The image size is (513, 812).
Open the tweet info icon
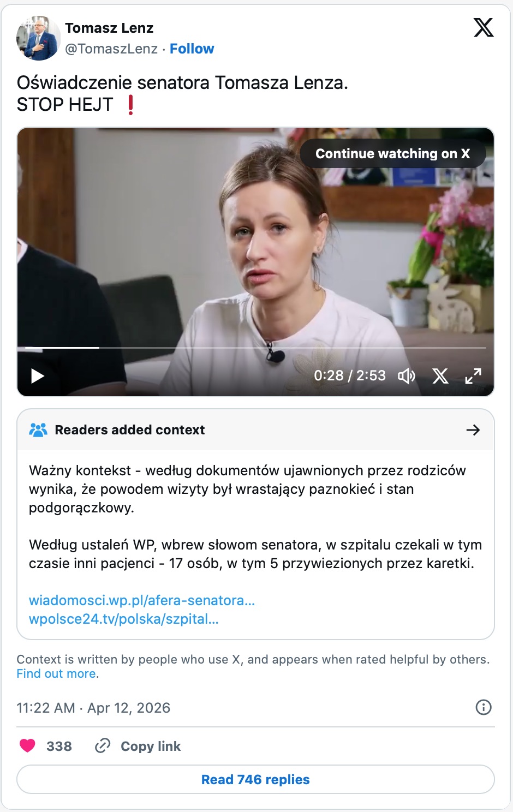pyautogui.click(x=484, y=707)
